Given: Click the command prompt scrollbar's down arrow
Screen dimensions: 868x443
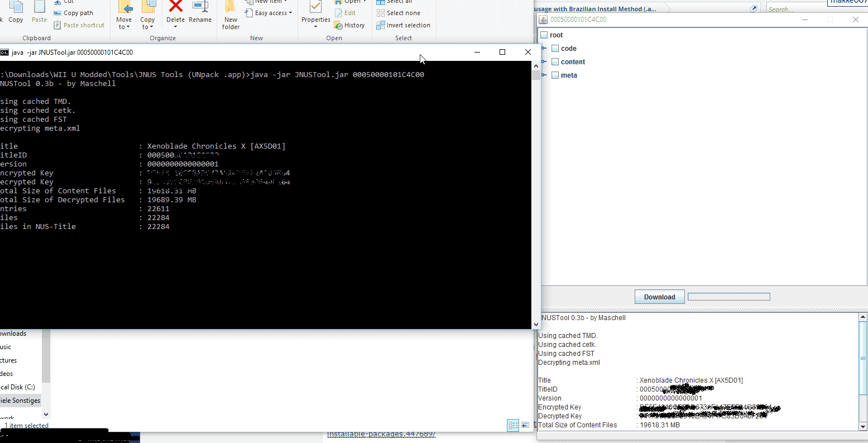Looking at the screenshot, I should 536,325.
